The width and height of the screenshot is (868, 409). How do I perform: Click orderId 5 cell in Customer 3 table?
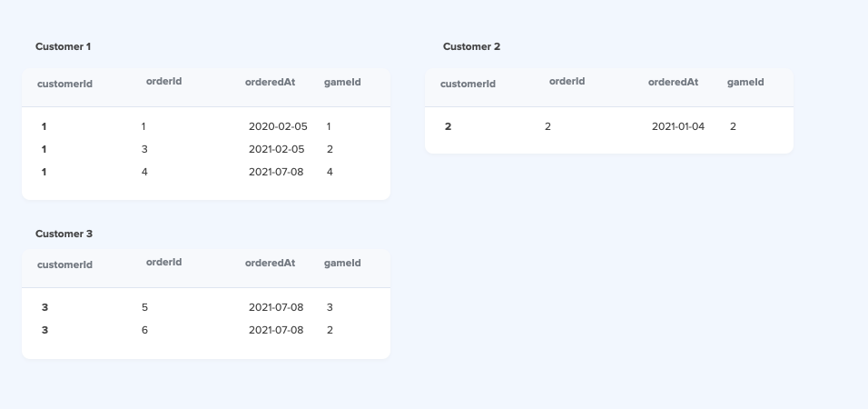click(x=144, y=307)
